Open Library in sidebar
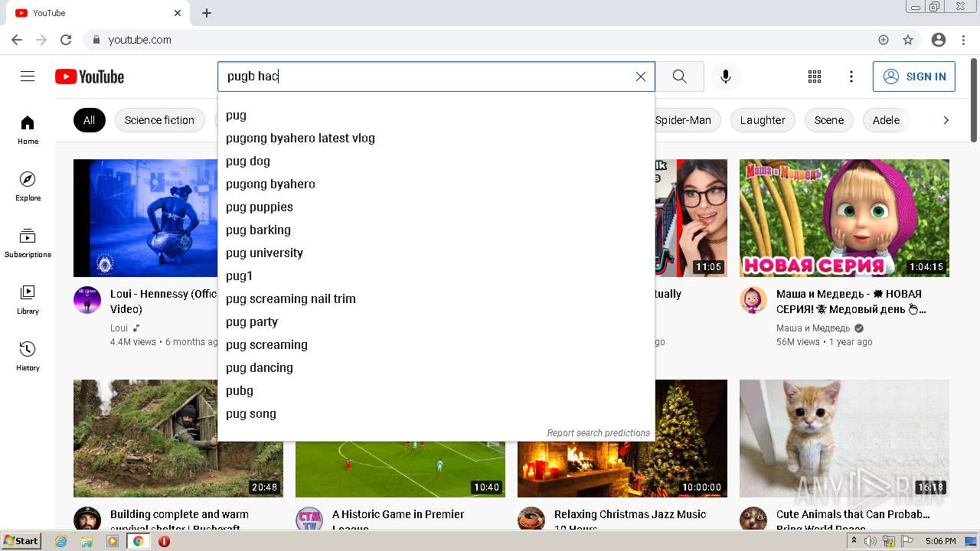The image size is (980, 551). (28, 299)
